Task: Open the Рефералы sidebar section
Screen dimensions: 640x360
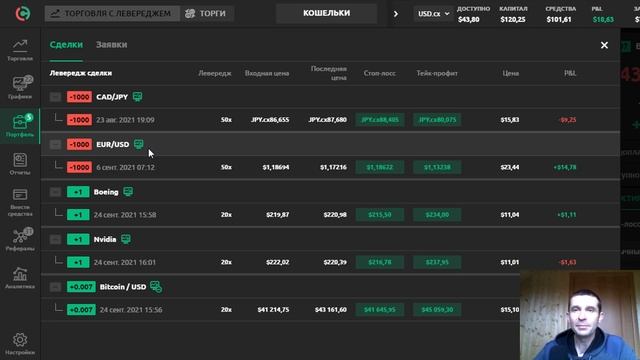Action: (20, 239)
